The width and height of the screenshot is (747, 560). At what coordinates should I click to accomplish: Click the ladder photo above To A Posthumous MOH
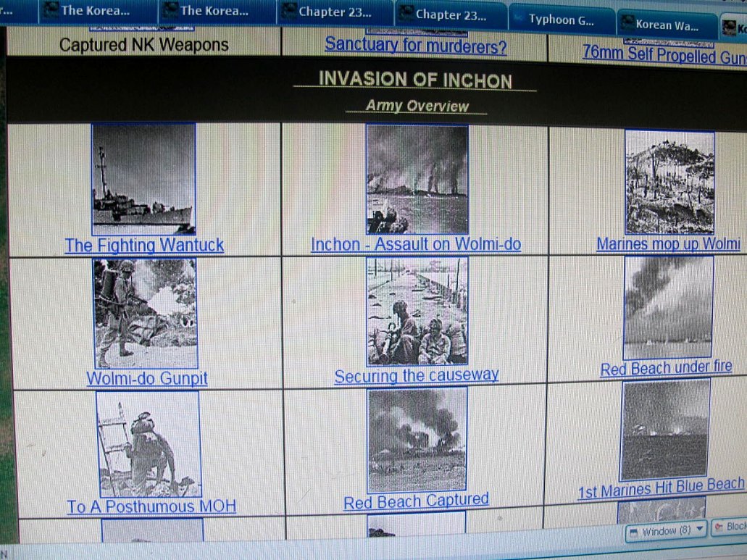pyautogui.click(x=149, y=444)
